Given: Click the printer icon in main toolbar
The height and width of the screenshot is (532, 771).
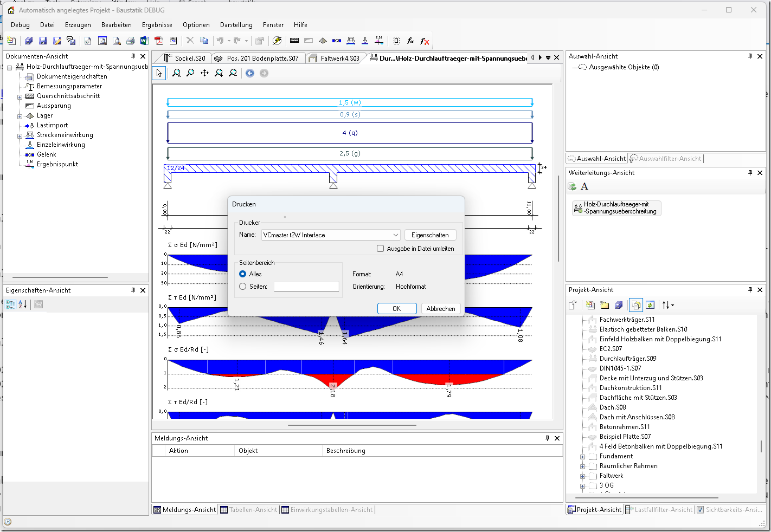Looking at the screenshot, I should pos(130,41).
